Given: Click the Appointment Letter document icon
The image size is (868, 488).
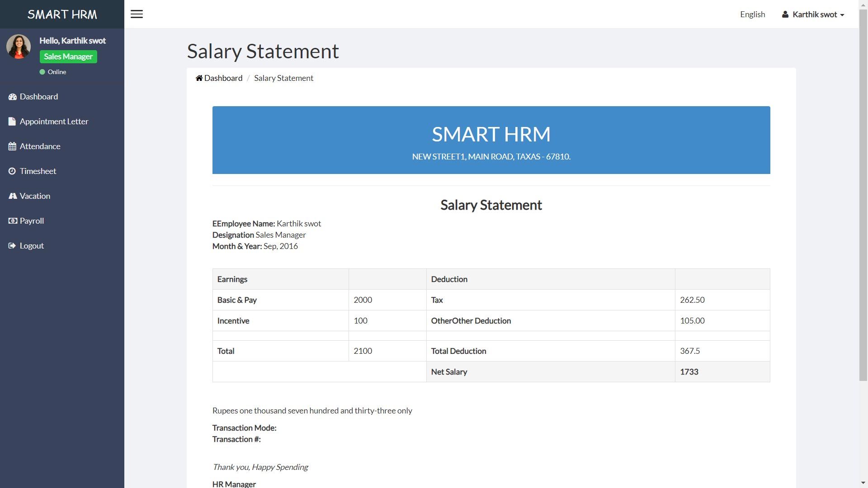Looking at the screenshot, I should [12, 122].
